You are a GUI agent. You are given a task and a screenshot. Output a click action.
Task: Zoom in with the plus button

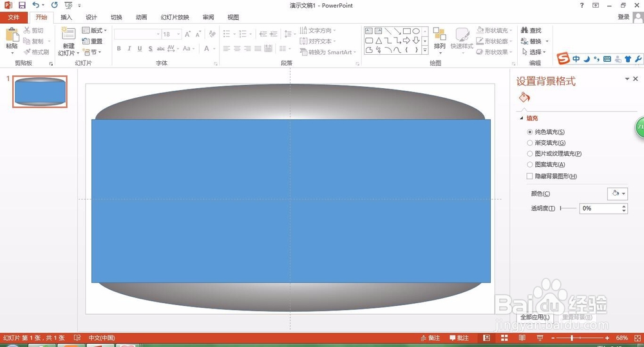coord(607,338)
